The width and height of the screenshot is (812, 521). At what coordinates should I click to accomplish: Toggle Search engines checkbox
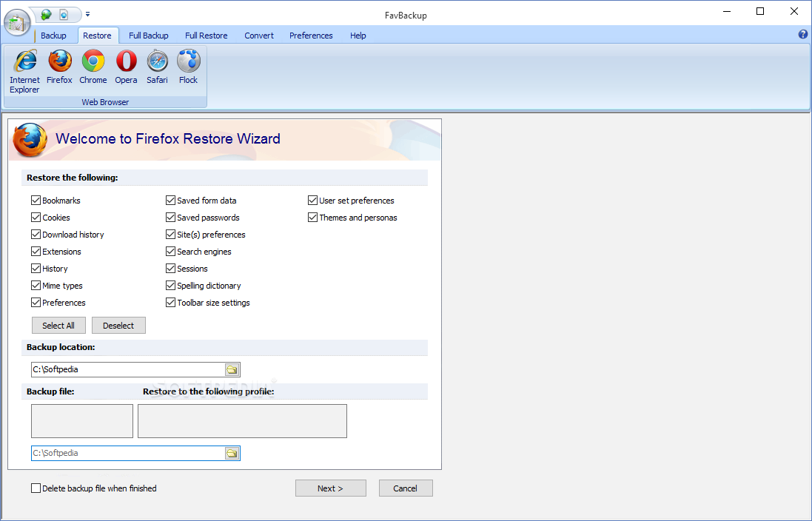170,252
